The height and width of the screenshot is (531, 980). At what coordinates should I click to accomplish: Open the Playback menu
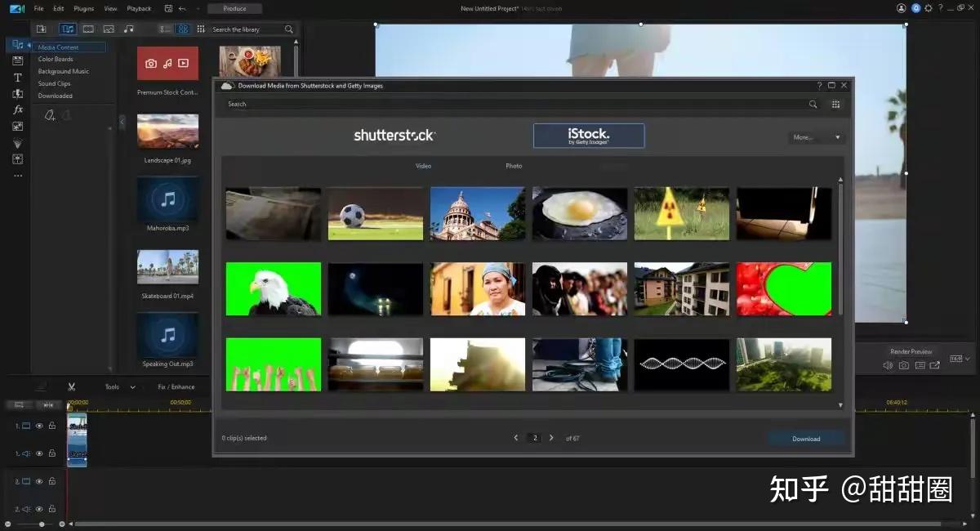139,8
